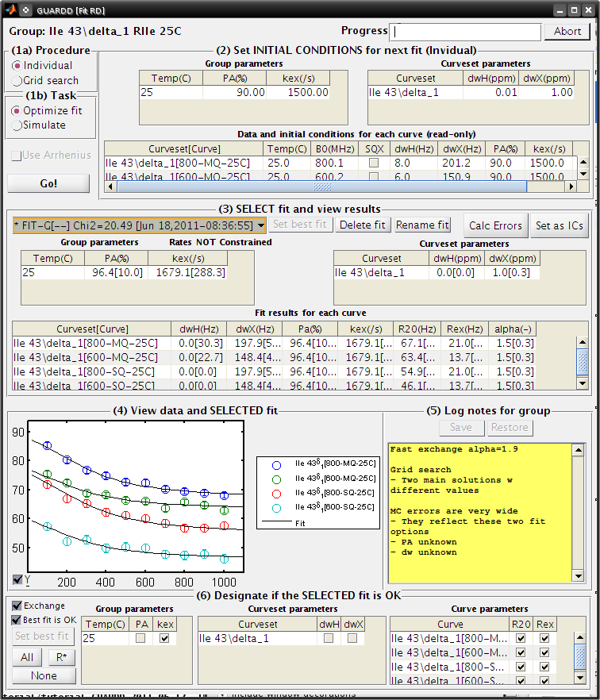Select the 800-MQ-25C row in fit results
This screenshot has width=600, height=700.
point(274,344)
